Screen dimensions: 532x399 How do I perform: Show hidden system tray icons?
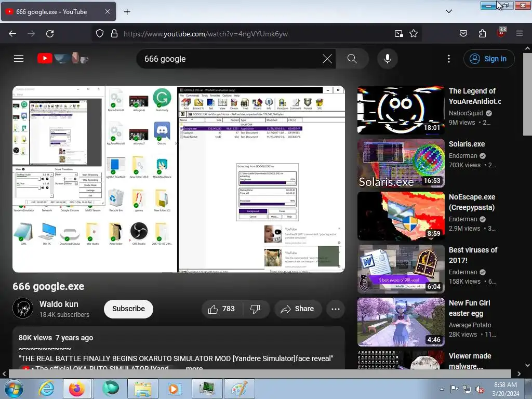coord(442,389)
